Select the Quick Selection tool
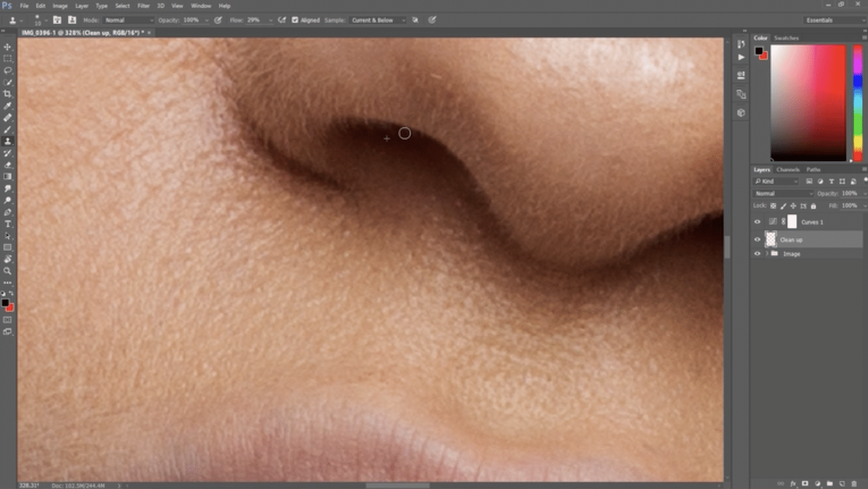868x489 pixels. 8,82
